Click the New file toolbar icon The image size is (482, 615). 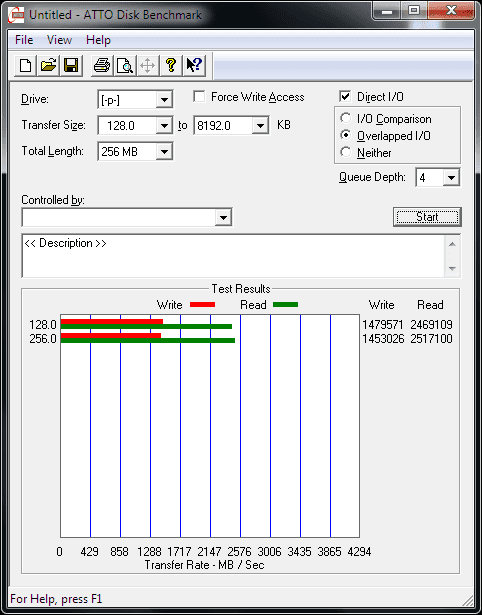pyautogui.click(x=25, y=65)
